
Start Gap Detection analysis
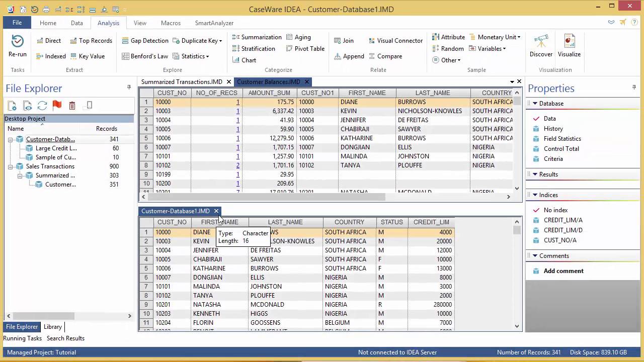pyautogui.click(x=145, y=41)
